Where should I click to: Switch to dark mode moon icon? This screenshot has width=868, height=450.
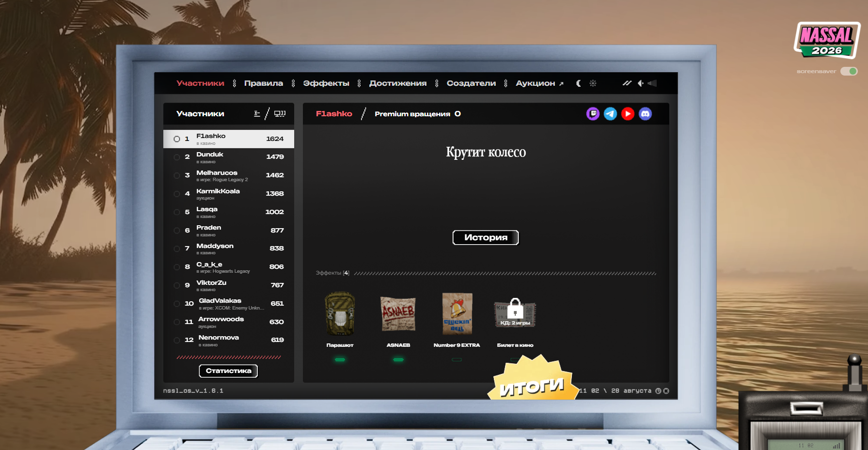pos(578,83)
